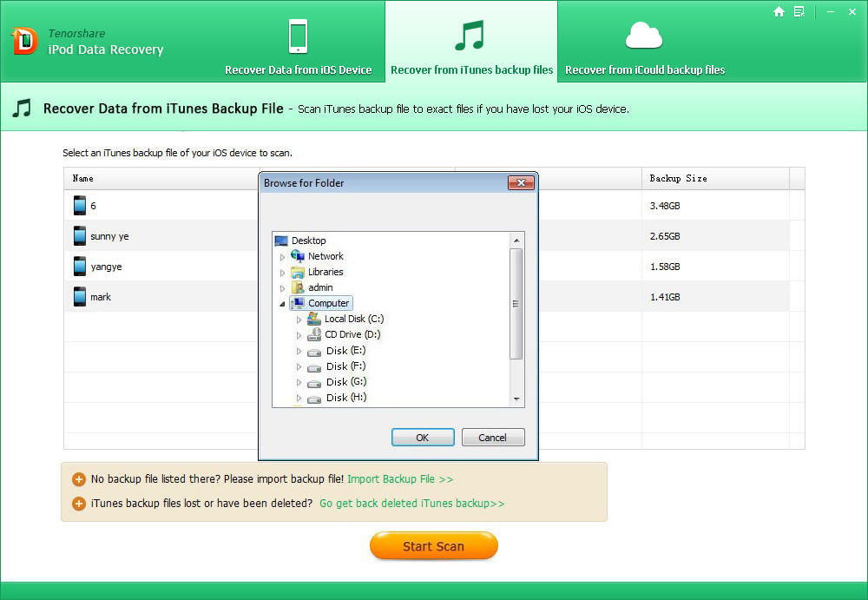The image size is (868, 600).
Task: Select Disk (G:) in the folder tree
Action: (345, 382)
